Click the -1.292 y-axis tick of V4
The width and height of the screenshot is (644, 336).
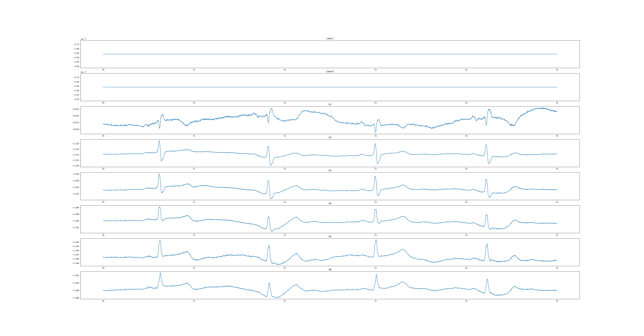pyautogui.click(x=75, y=227)
